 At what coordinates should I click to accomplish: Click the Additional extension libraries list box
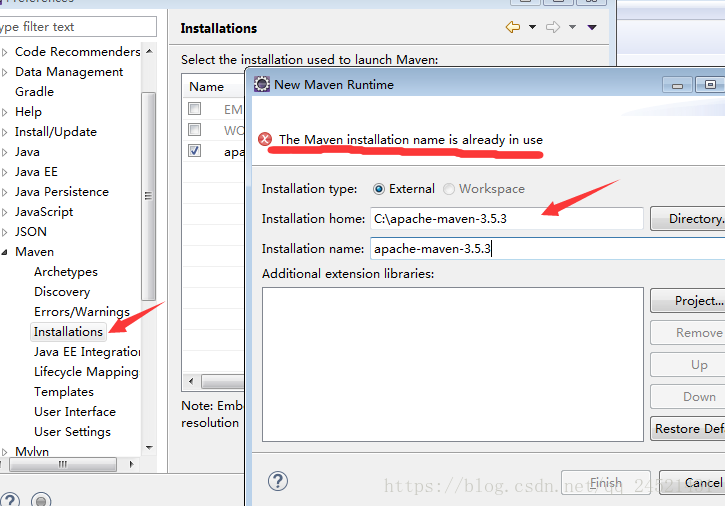tap(453, 364)
